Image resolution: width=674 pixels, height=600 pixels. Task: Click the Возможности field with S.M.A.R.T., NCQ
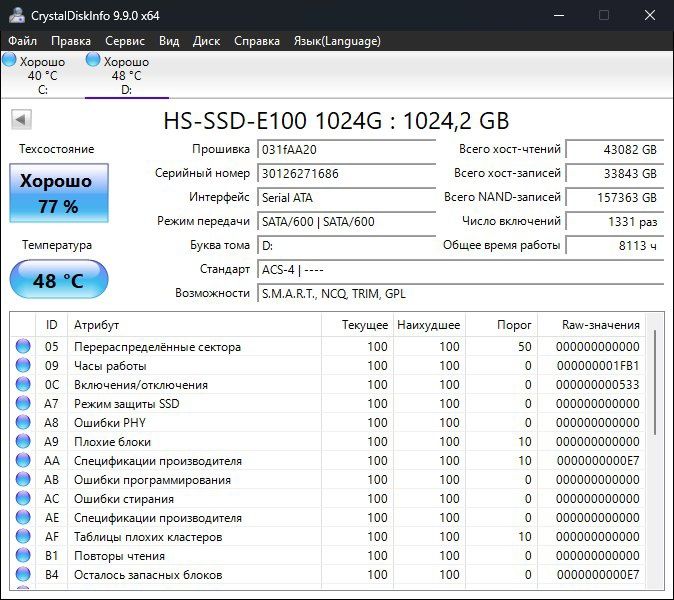(461, 294)
